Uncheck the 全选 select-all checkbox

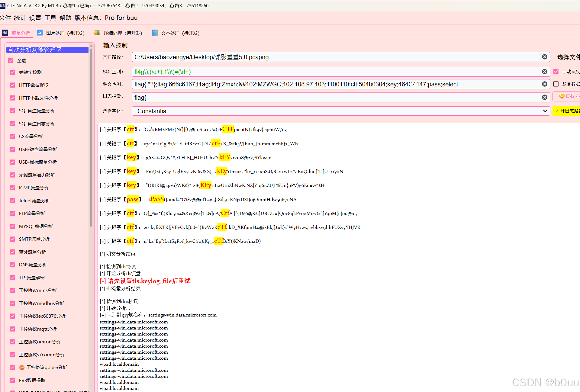click(x=11, y=60)
